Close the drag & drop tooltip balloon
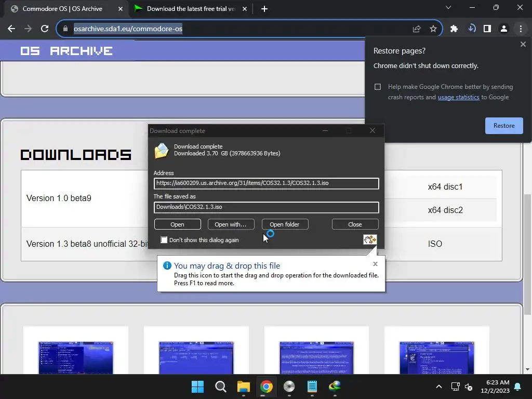The width and height of the screenshot is (532, 399). coord(375,264)
